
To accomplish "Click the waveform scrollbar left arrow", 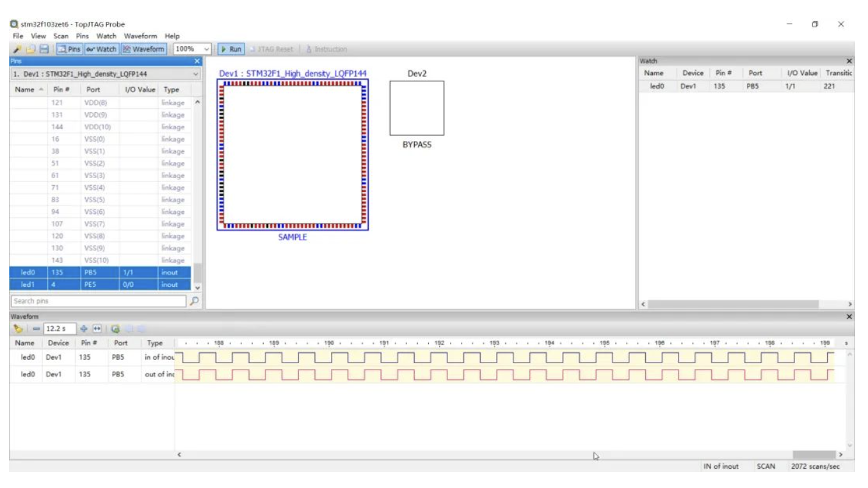I will point(180,455).
